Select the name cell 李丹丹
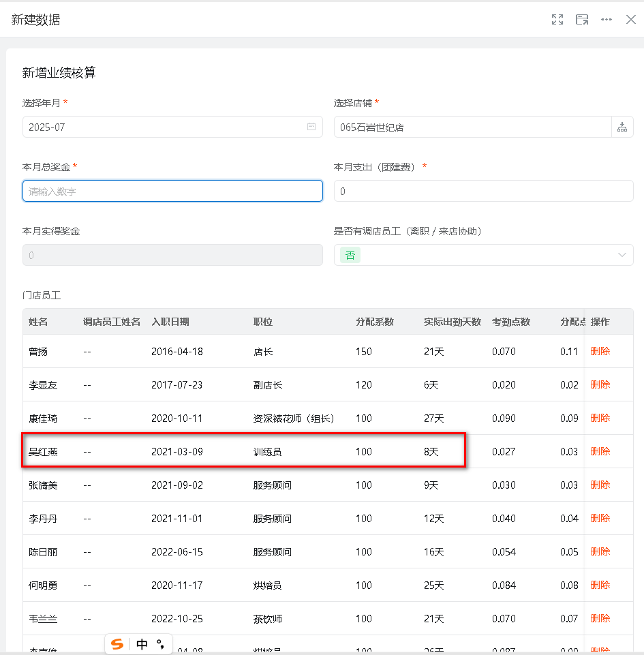 coord(43,519)
